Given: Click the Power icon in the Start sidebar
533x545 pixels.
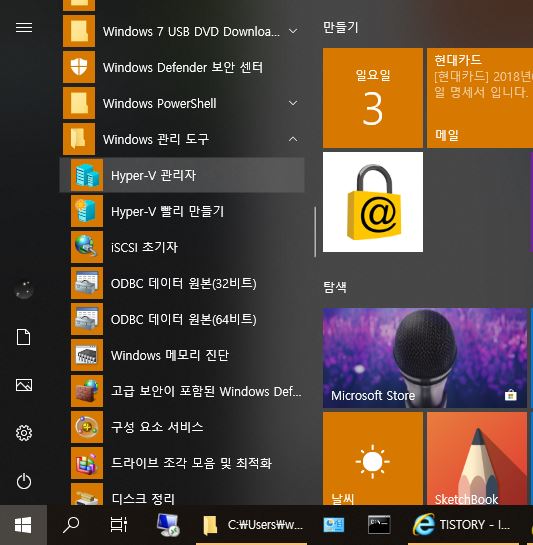Looking at the screenshot, I should pyautogui.click(x=24, y=481).
